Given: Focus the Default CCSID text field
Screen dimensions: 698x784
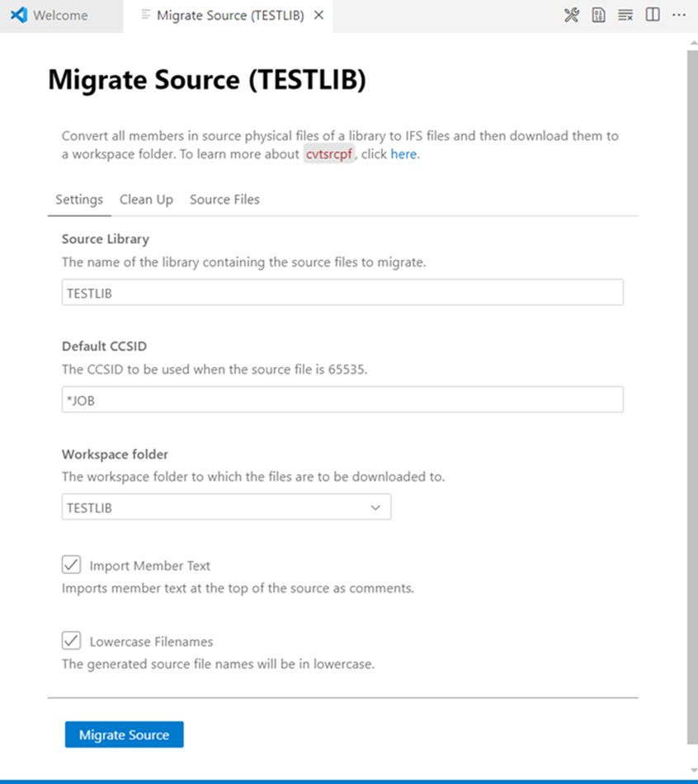Looking at the screenshot, I should [x=342, y=399].
